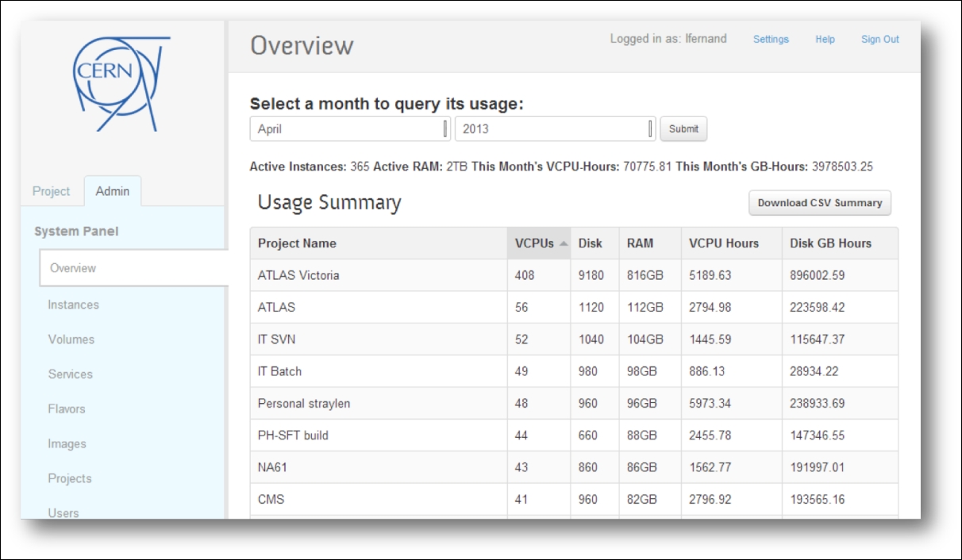
Task: Open the month dropdown showing April
Action: 350,128
